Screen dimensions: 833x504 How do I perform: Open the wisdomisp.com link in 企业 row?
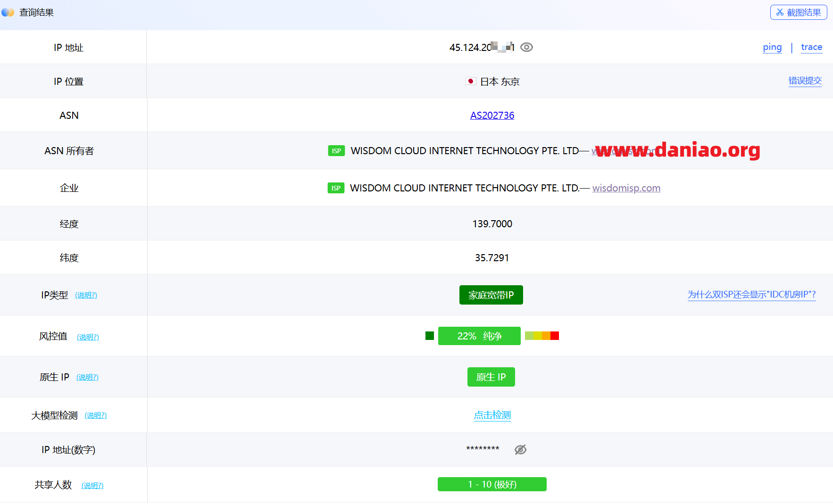pyautogui.click(x=626, y=188)
